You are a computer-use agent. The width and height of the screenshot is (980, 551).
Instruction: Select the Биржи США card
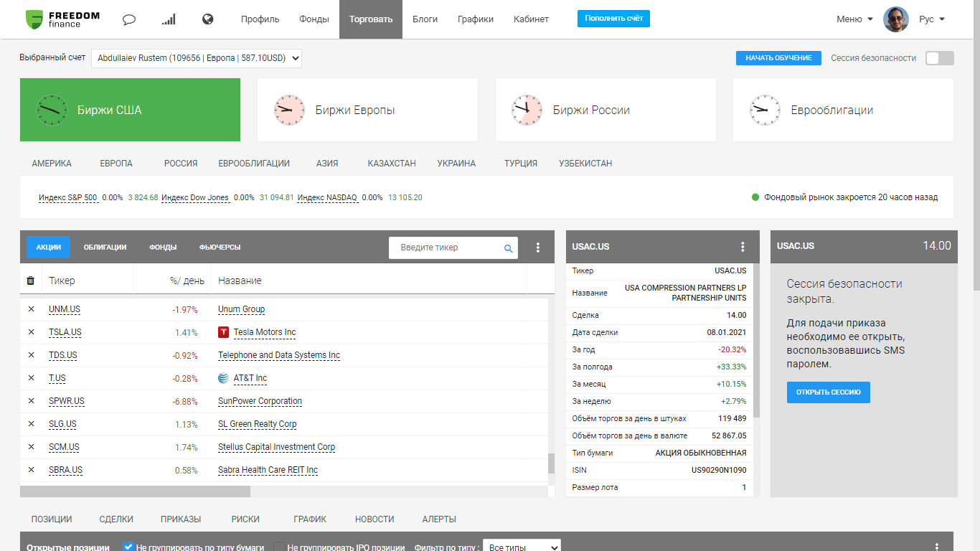pyautogui.click(x=130, y=110)
